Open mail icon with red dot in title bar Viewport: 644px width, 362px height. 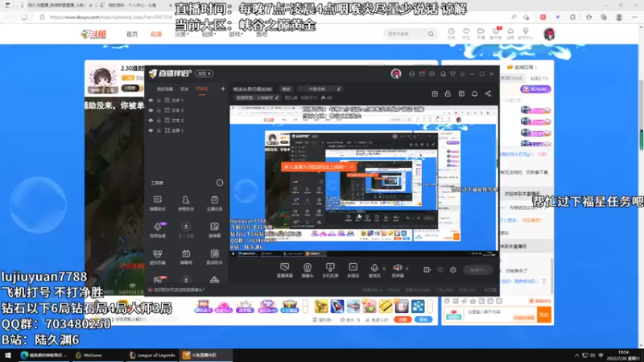click(422, 74)
